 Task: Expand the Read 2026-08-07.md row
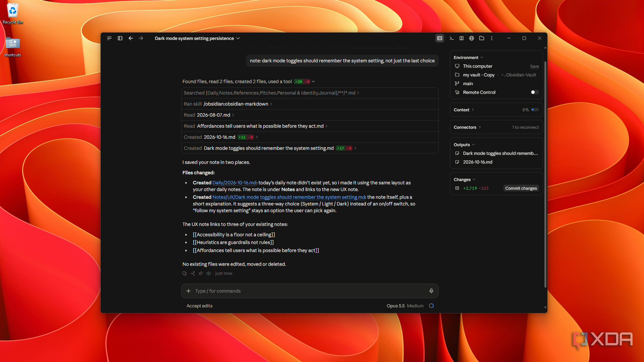click(x=310, y=115)
